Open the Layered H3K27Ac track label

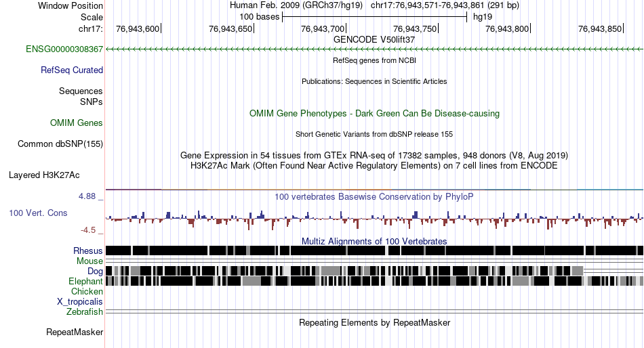click(x=44, y=175)
